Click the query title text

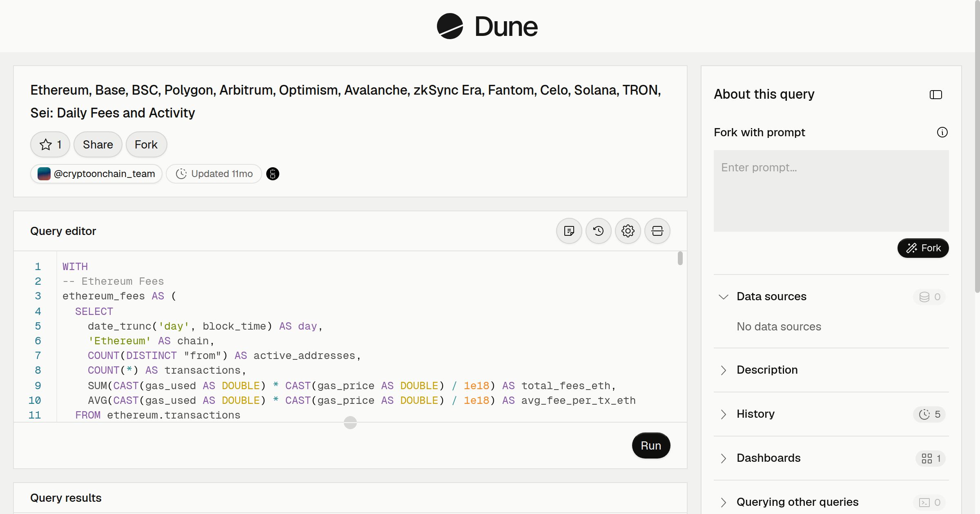345,101
